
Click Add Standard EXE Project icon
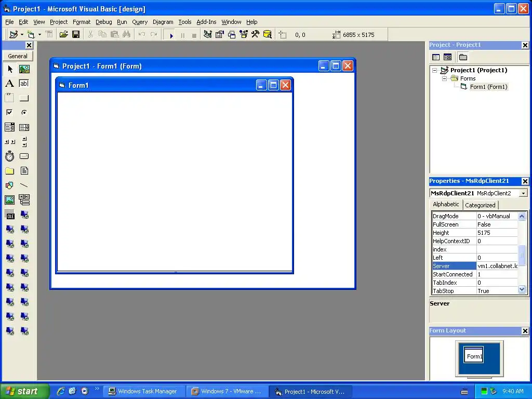click(14, 35)
